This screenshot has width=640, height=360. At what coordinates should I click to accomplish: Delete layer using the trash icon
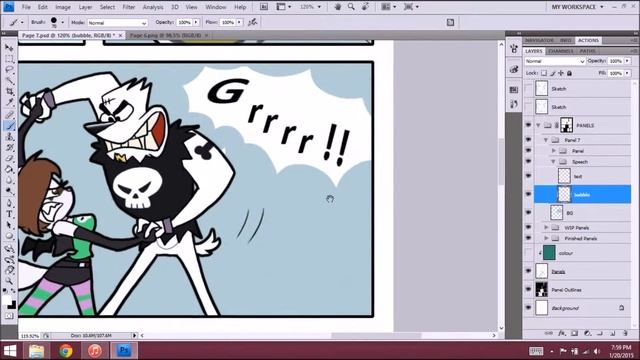coord(625,333)
